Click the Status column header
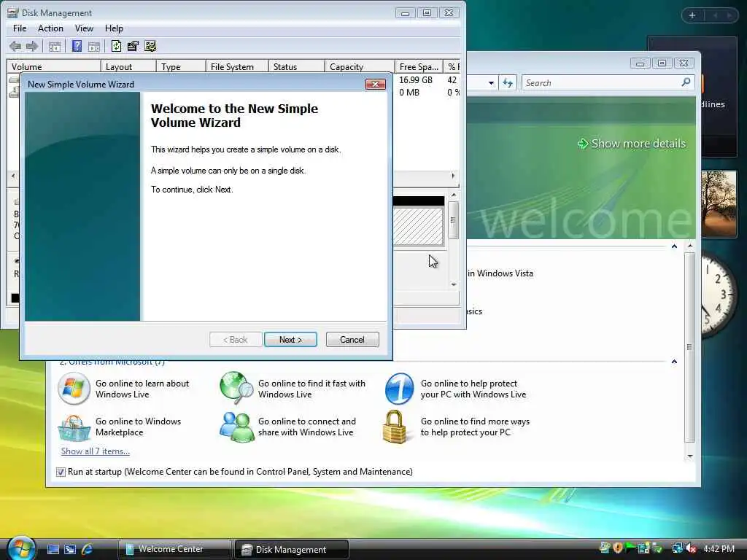The height and width of the screenshot is (560, 747). (296, 66)
